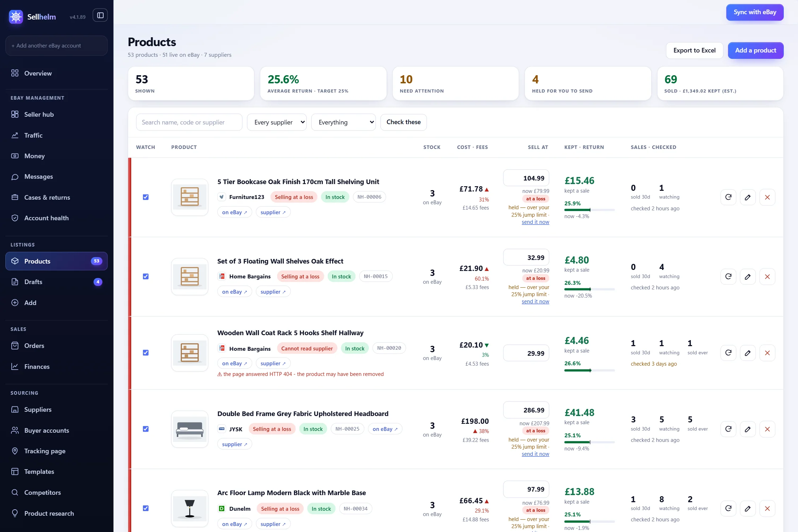The height and width of the screenshot is (532, 798).
Task: Untick watch checkbox for Arc Floor Lamp
Action: [146, 509]
